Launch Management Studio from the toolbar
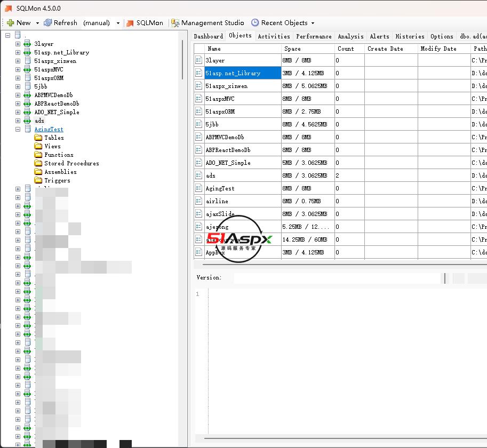Screen dimensions: 487x448 tap(174, 23)
